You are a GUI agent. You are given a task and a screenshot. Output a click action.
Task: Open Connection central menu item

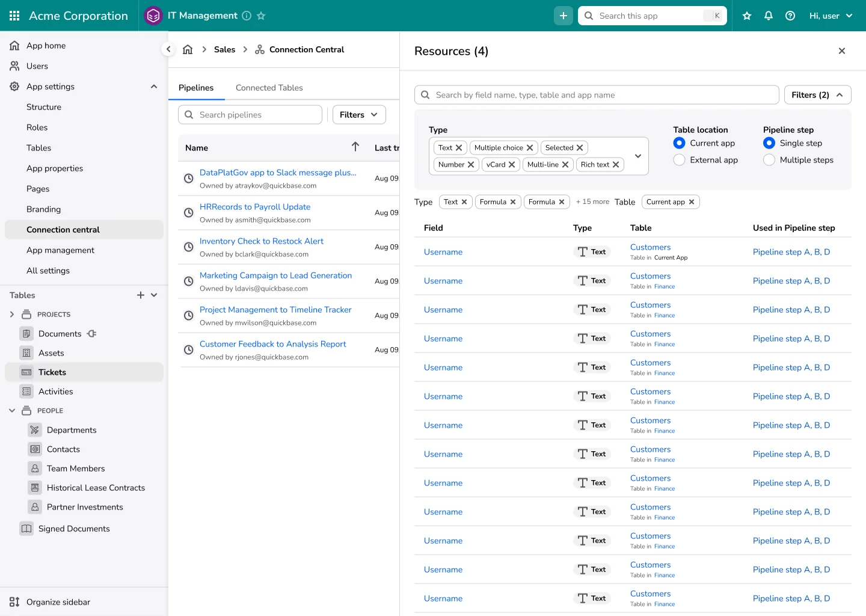[x=84, y=230]
